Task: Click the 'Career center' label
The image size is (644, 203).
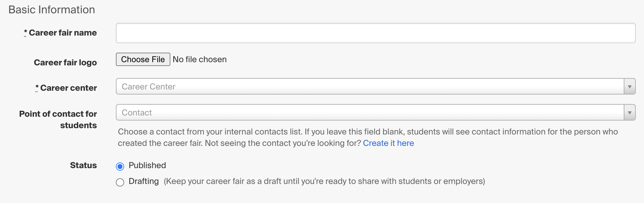Action: click(x=68, y=88)
